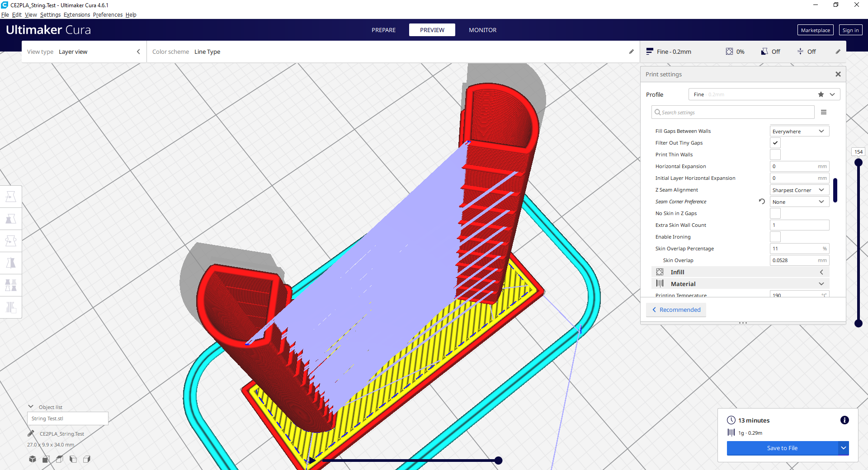
Task: Click the bottom handle of layer slider
Action: 859,323
